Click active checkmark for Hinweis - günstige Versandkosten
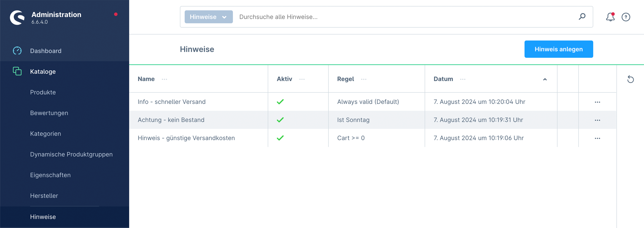 point(280,138)
